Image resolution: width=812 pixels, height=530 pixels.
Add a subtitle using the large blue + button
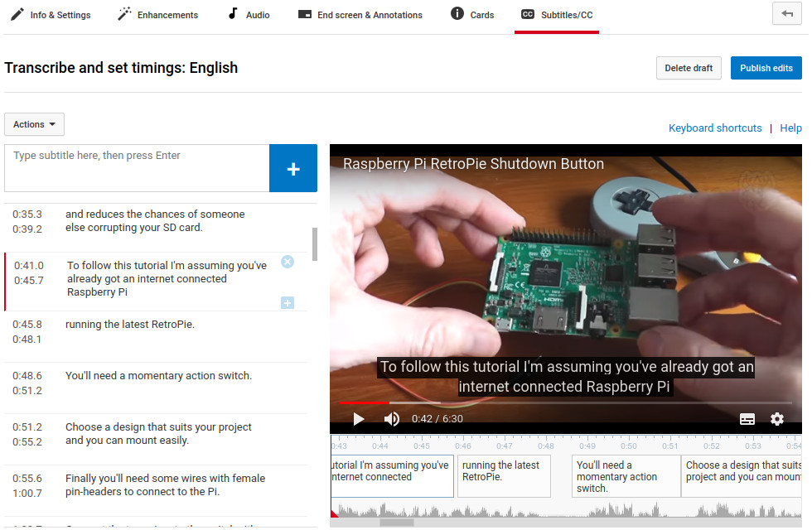point(292,168)
